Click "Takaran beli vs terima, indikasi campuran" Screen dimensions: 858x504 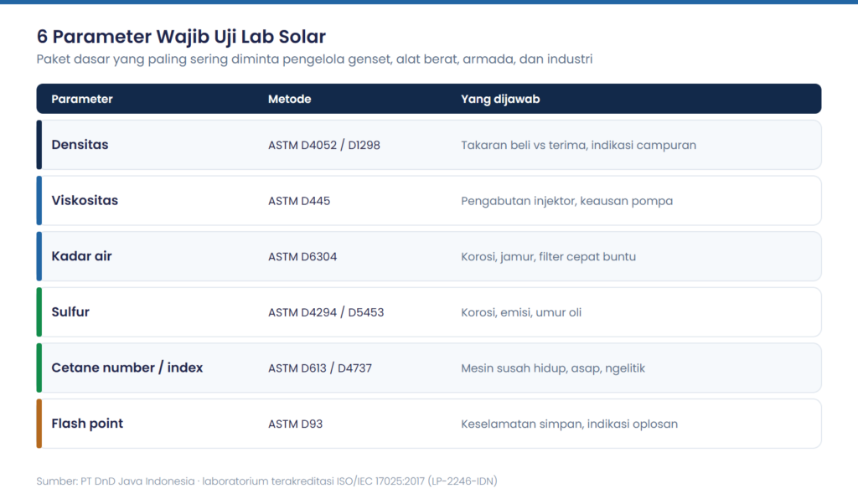(578, 146)
